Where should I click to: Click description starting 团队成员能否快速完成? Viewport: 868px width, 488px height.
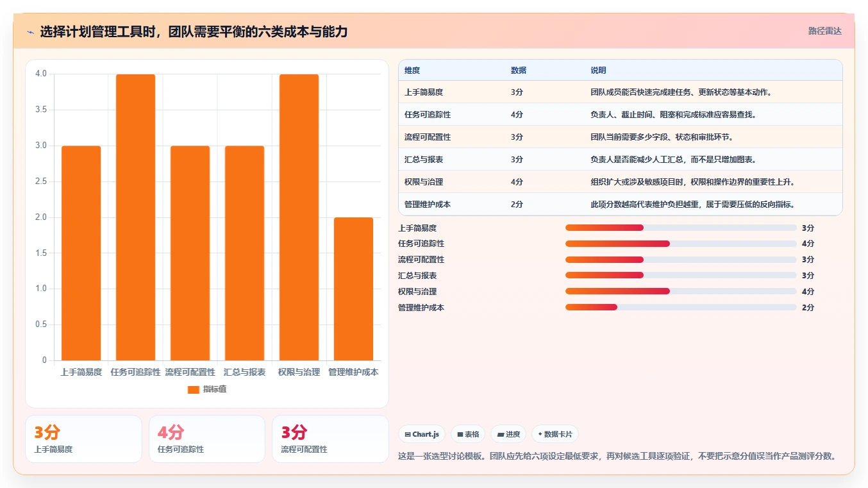[681, 92]
